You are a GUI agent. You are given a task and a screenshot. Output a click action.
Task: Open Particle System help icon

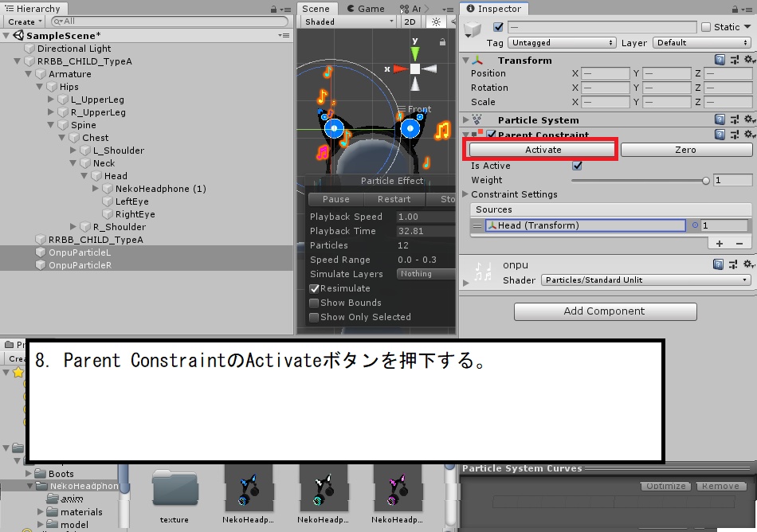click(720, 119)
